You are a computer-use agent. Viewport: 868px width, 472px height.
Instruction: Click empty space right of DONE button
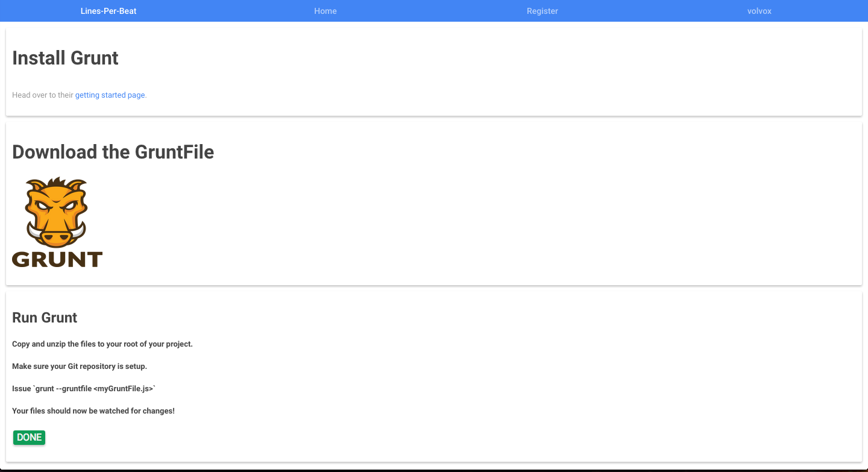tap(362, 438)
